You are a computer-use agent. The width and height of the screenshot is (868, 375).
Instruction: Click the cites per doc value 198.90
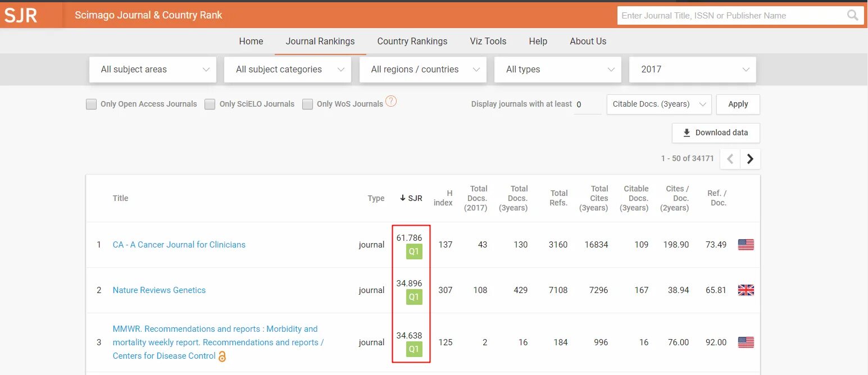pyautogui.click(x=676, y=245)
